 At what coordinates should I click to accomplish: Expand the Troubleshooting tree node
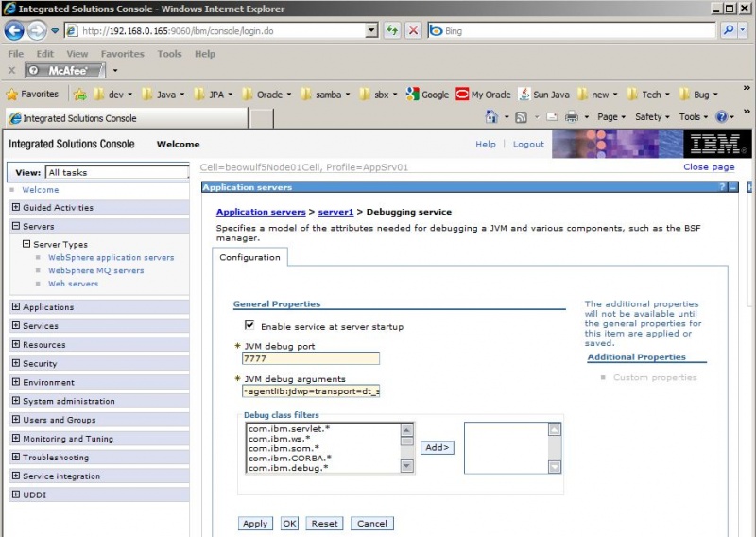[x=16, y=457]
